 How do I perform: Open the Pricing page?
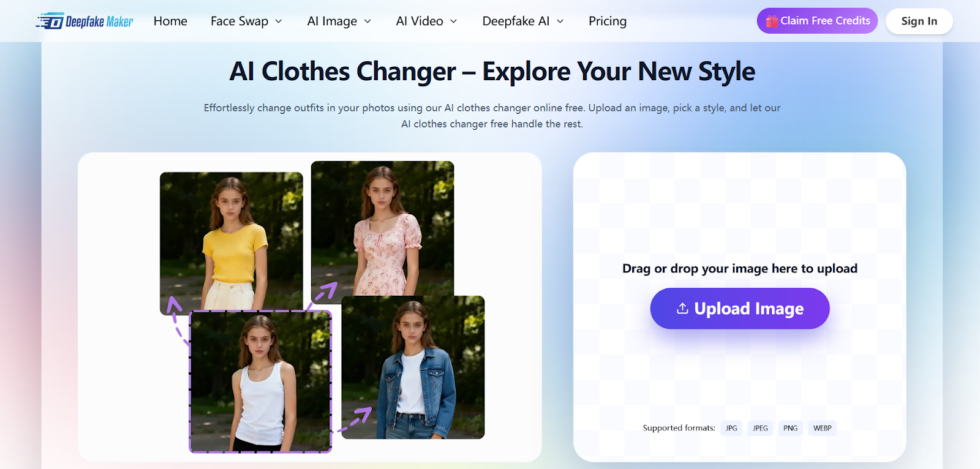[x=607, y=21]
